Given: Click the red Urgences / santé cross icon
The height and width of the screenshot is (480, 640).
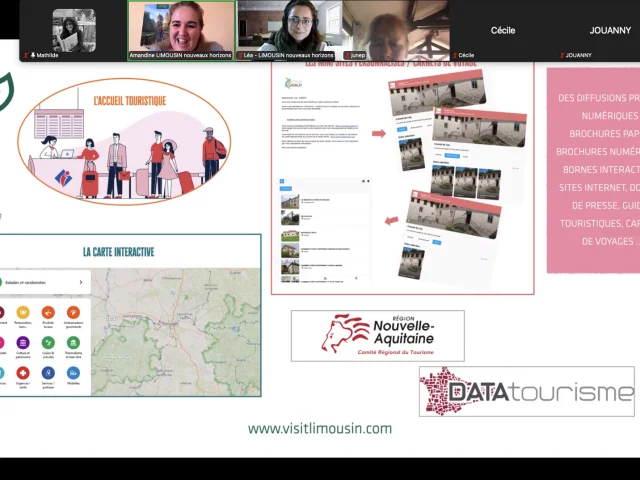Looking at the screenshot, I should pyautogui.click(x=23, y=373).
